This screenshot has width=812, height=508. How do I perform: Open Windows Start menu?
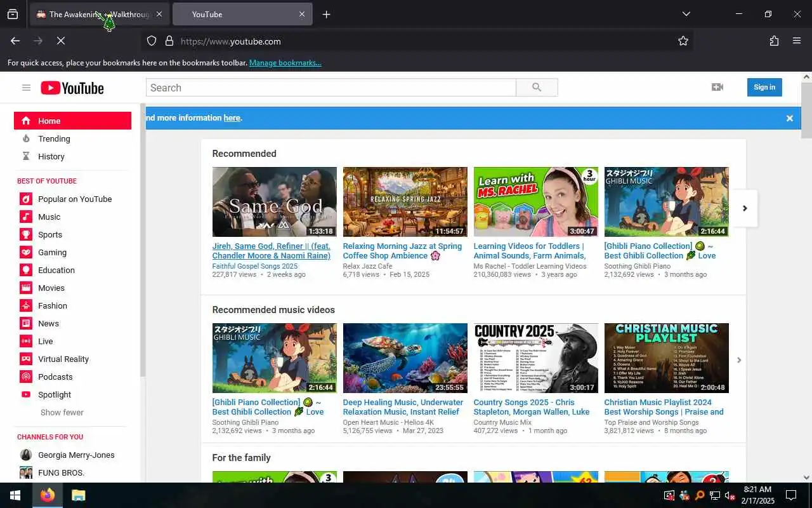(15, 495)
